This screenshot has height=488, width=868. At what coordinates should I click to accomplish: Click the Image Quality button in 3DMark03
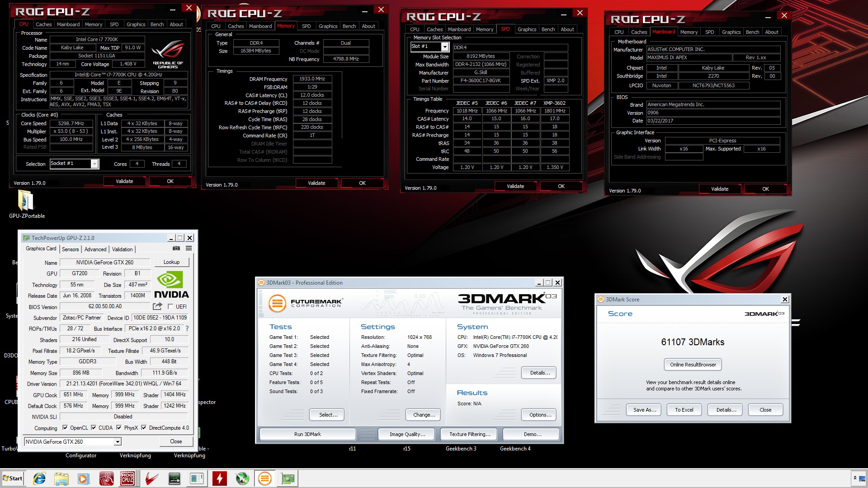click(x=407, y=434)
